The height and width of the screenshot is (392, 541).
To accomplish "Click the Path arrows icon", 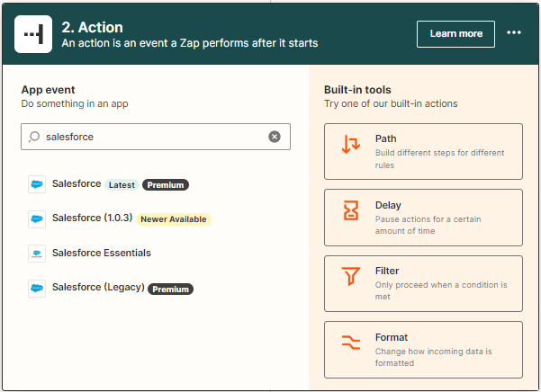I will (x=351, y=145).
